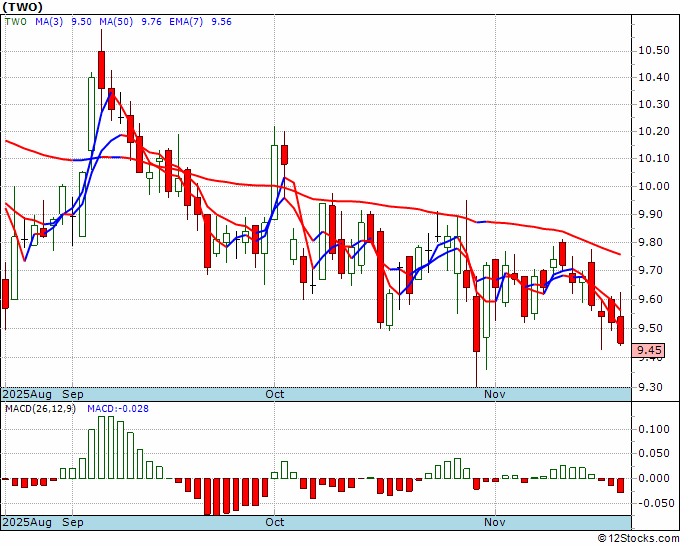Click the Nov label on MACD timeline
680x546 pixels.
(x=495, y=522)
